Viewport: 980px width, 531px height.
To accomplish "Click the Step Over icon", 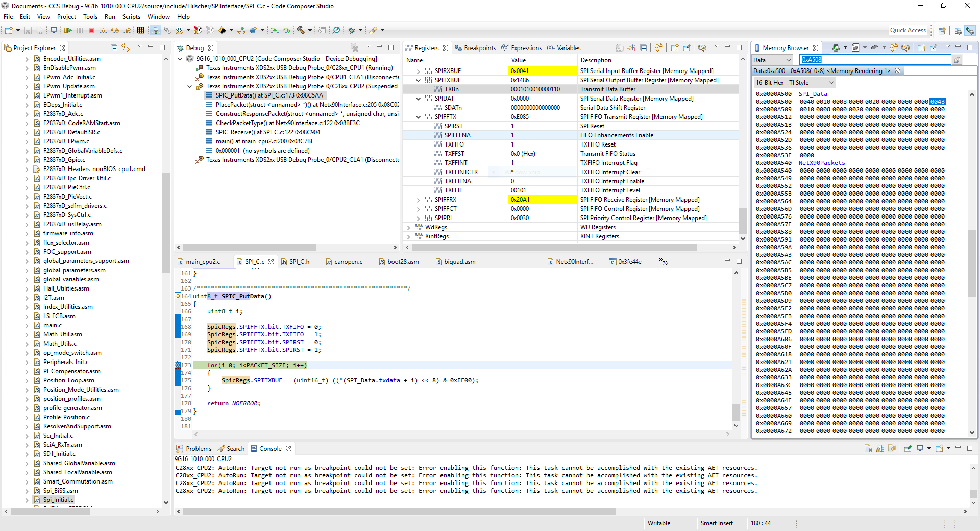I will (x=115, y=31).
